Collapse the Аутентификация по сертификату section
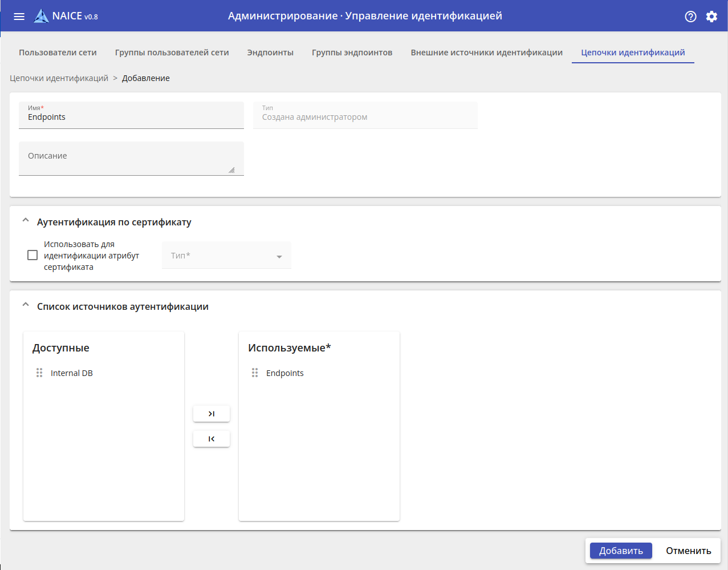 (26, 221)
